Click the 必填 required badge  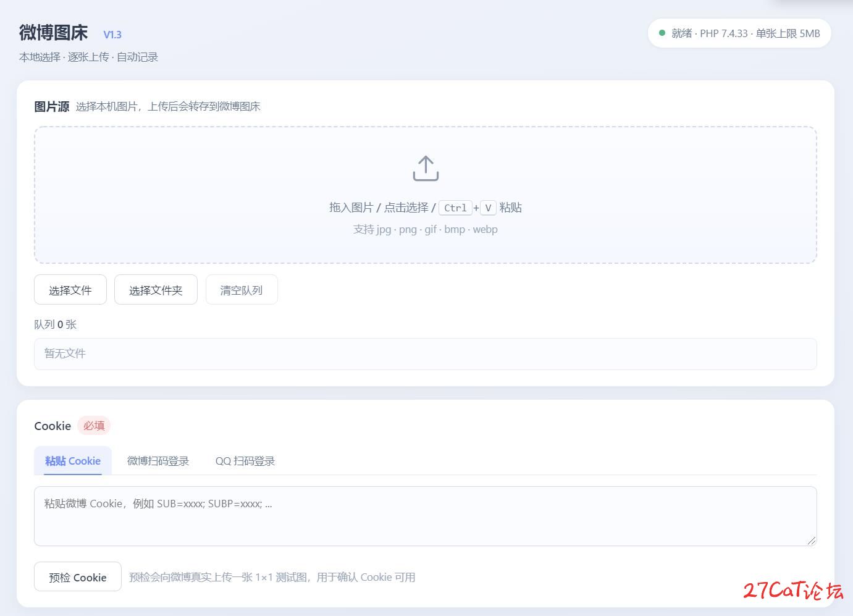click(94, 426)
